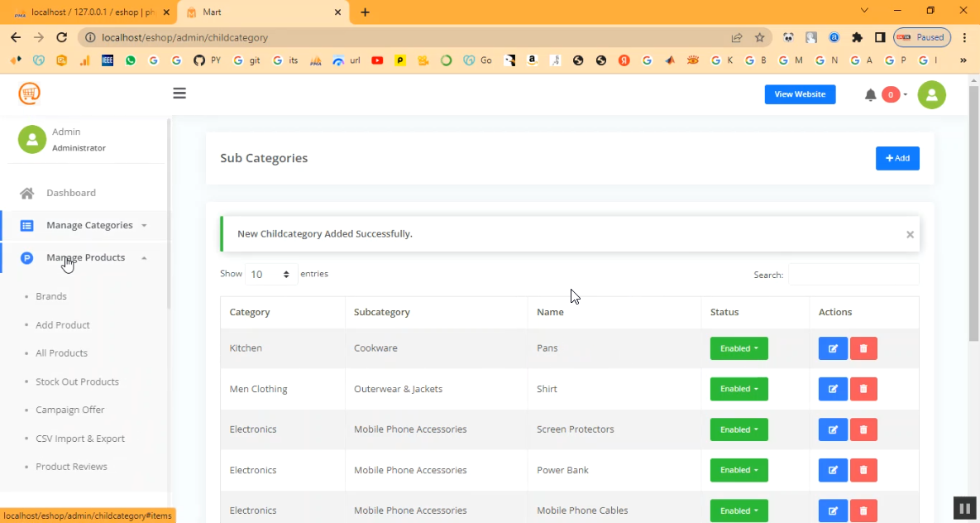
Task: Edit the Pans child category row
Action: (833, 348)
